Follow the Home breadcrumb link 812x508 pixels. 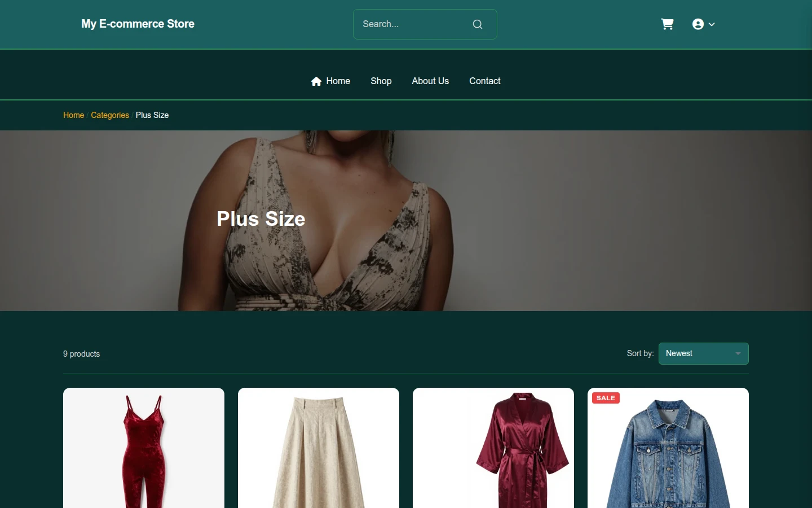point(73,115)
